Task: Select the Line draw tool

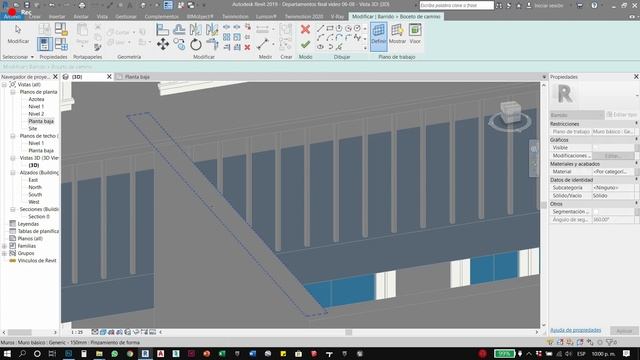Action: 320,28
